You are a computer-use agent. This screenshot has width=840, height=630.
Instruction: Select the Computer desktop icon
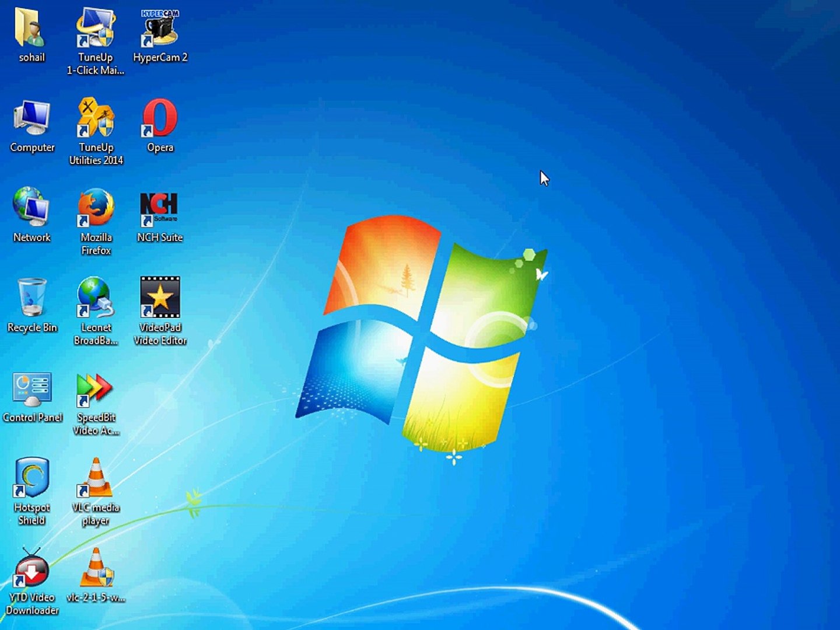[32, 118]
